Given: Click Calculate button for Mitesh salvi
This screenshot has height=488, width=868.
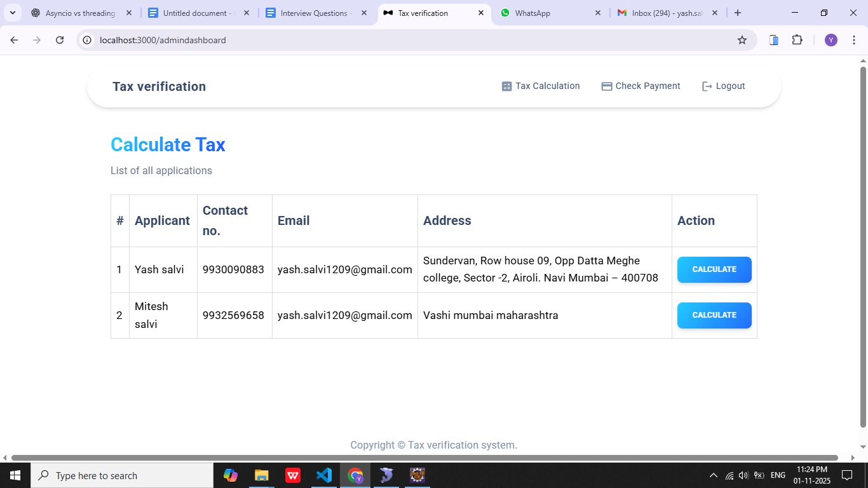Looking at the screenshot, I should tap(714, 315).
